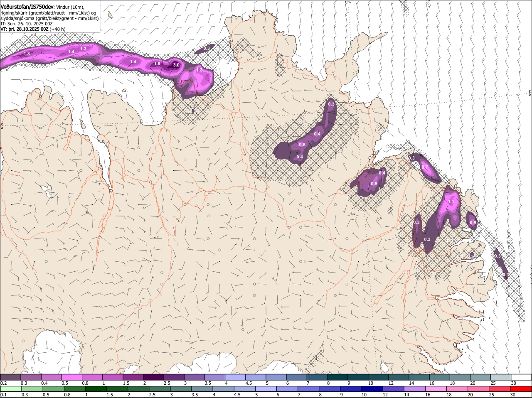This screenshot has height=398, width=532.
Task: Click the light pink rain swatch labeled 16
Action: tap(436, 389)
